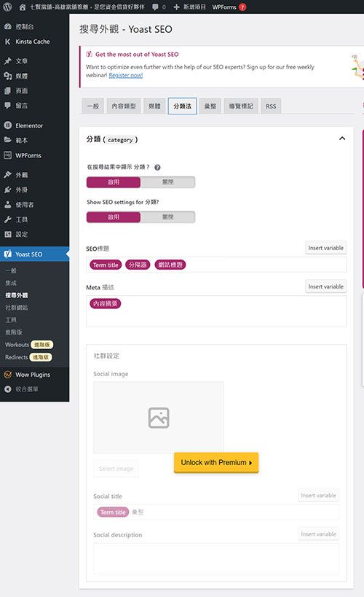Disable showing categories in search results (關閉)
364x597 pixels.
(167, 182)
